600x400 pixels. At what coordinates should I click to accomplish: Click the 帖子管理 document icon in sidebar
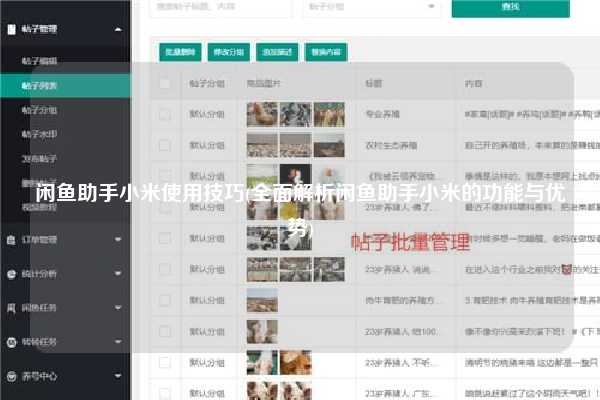[x=11, y=29]
